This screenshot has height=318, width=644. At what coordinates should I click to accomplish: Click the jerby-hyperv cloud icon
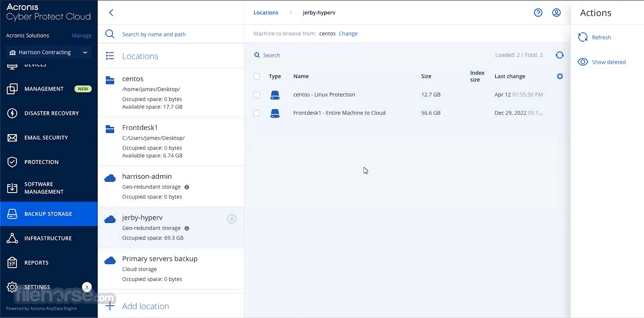pyautogui.click(x=110, y=220)
